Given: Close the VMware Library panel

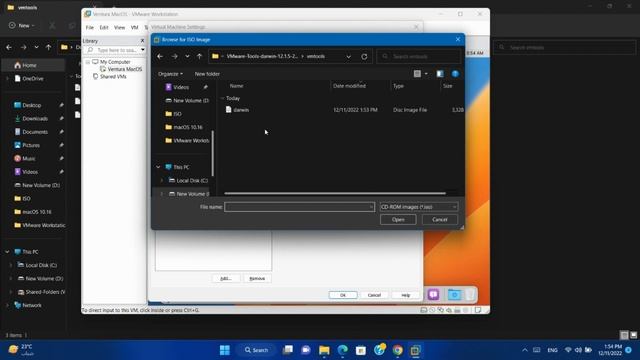Looking at the screenshot, I should tap(142, 41).
